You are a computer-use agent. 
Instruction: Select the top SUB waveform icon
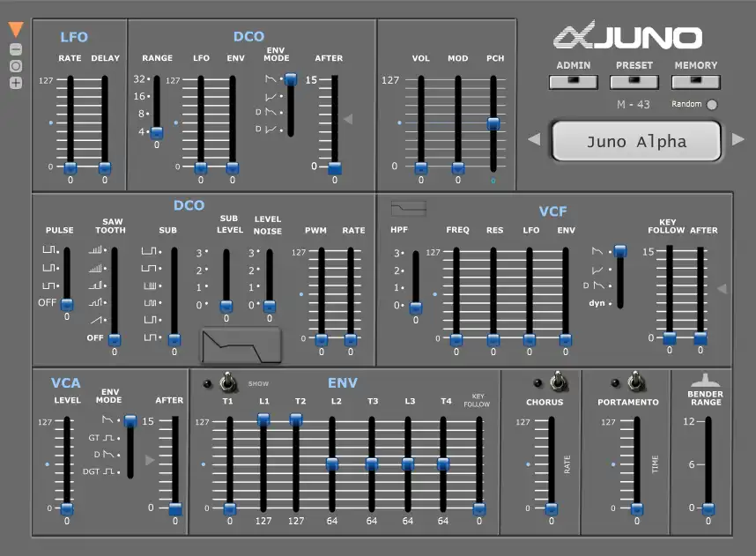[151, 251]
